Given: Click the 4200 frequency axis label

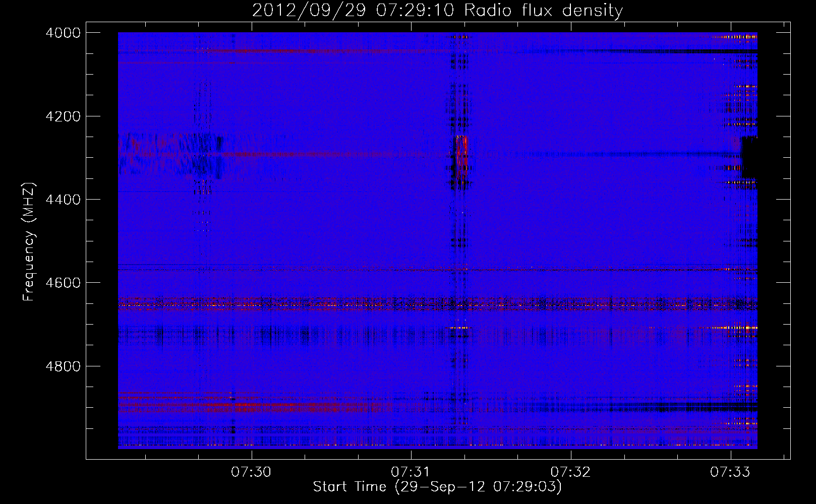Looking at the screenshot, I should point(63,116).
